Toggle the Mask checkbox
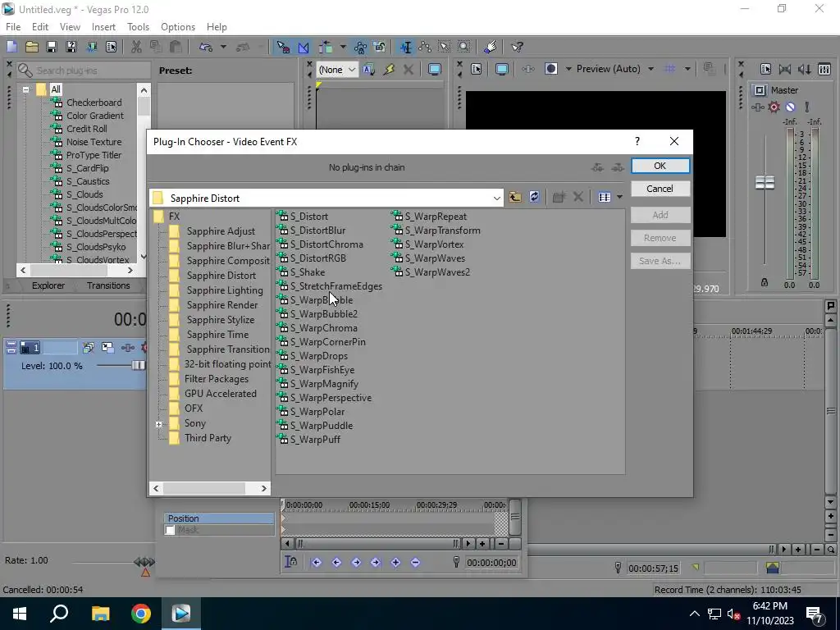This screenshot has height=630, width=840. (x=170, y=530)
